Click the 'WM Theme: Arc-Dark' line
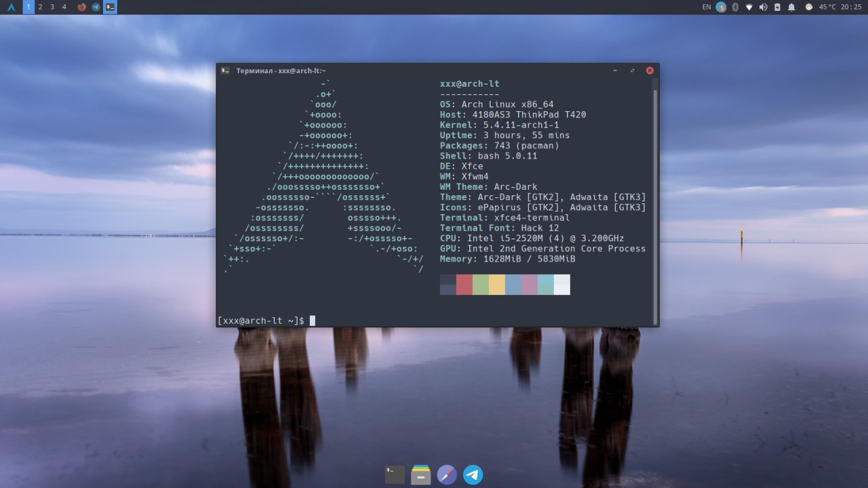Image resolution: width=868 pixels, height=488 pixels. 489,187
